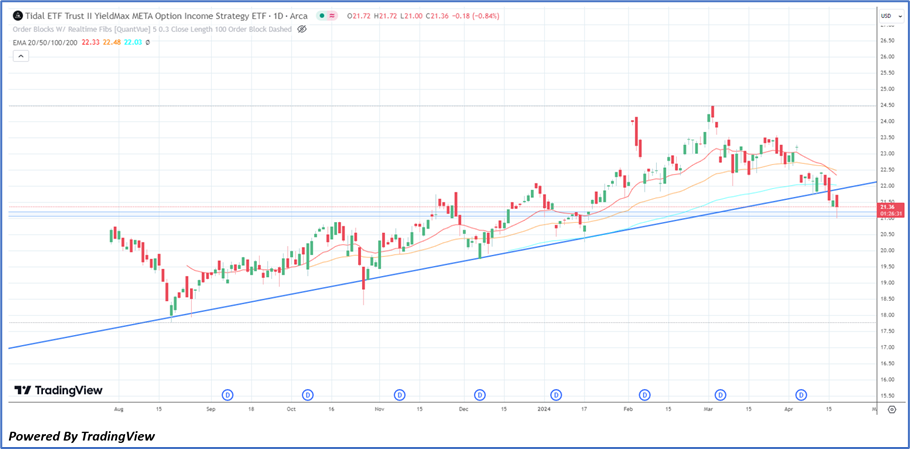910x449 pixels.
Task: Click the pink wavy data indicator icon
Action: [x=333, y=16]
